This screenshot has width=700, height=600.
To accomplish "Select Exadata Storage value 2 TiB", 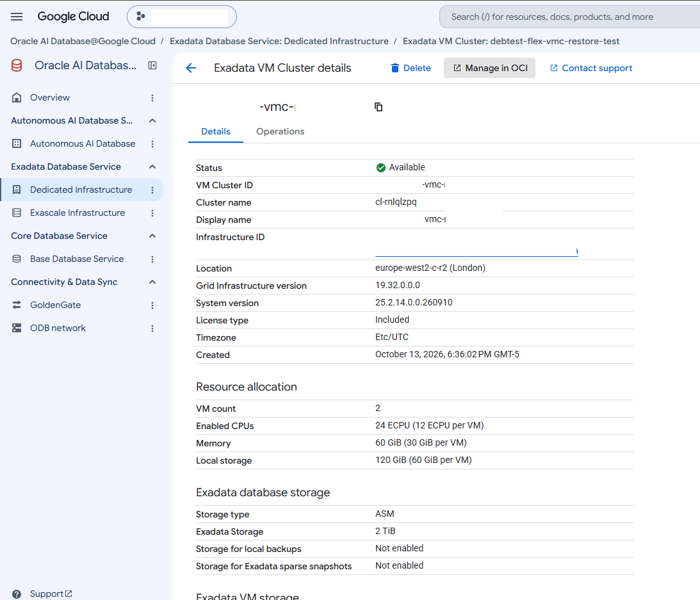I will pos(386,531).
